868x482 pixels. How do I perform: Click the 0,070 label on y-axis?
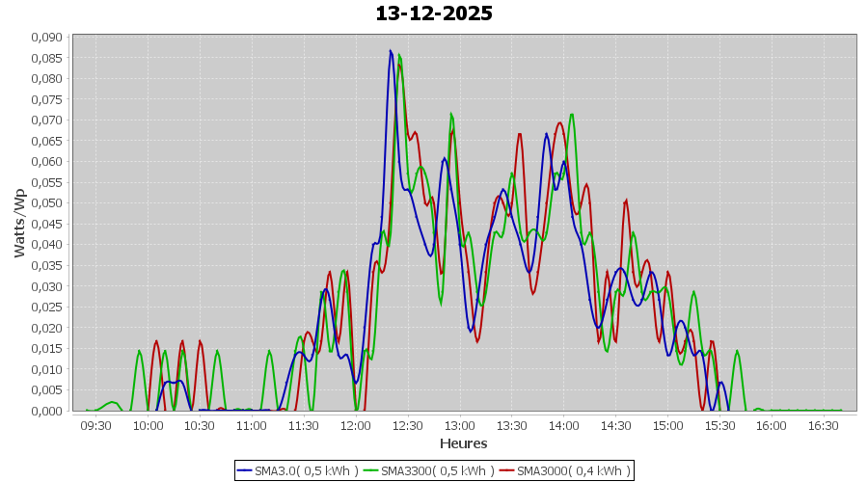[46, 120]
